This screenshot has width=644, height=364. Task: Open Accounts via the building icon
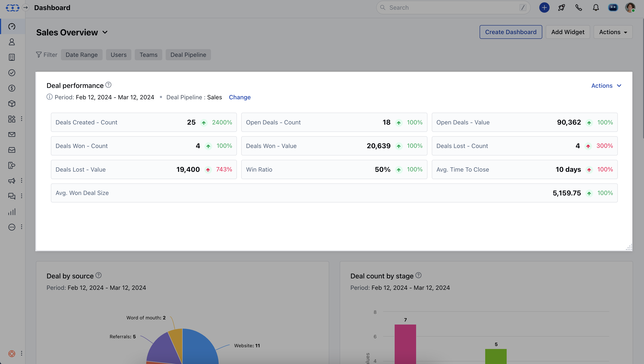point(12,57)
